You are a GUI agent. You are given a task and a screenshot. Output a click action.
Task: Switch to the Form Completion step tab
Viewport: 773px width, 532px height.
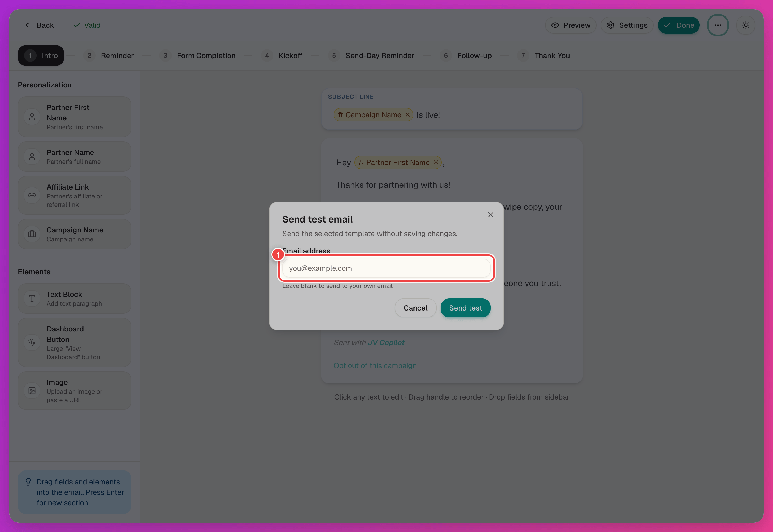point(197,56)
